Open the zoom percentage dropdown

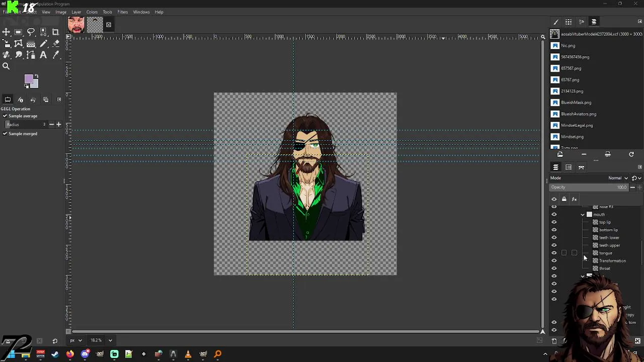110,340
